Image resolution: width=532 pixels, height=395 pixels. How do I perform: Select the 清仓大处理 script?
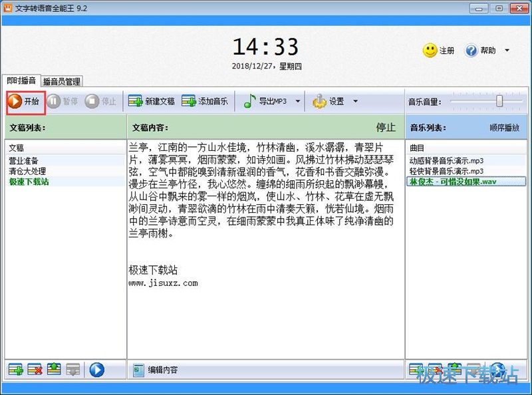(x=65, y=171)
